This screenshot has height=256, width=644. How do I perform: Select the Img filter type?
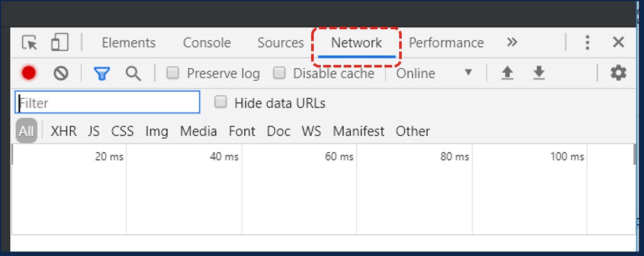pyautogui.click(x=157, y=131)
